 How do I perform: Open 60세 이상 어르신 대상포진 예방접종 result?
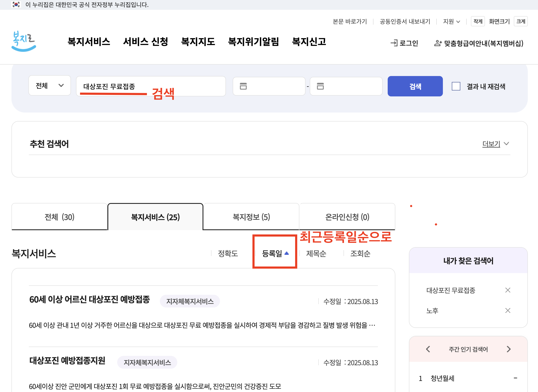coord(89,299)
